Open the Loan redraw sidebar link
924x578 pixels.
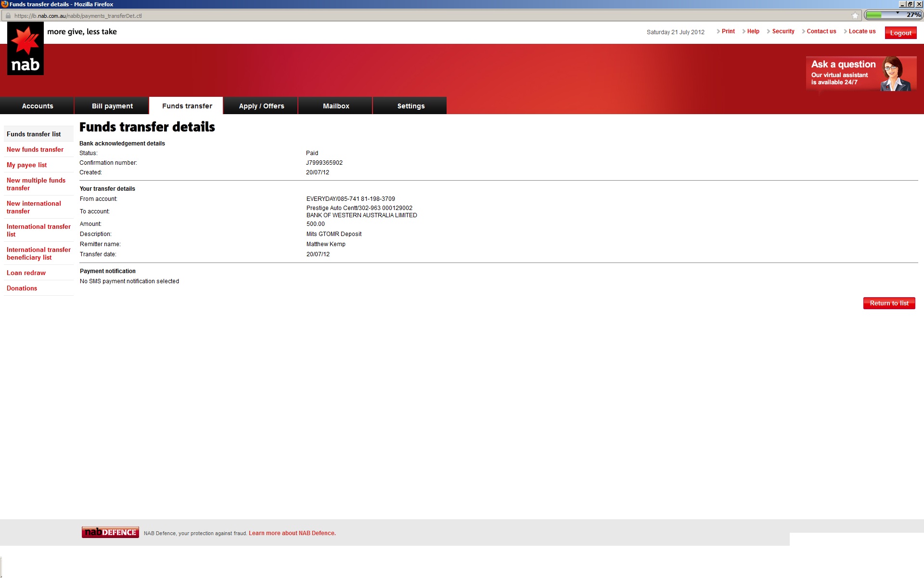click(x=26, y=273)
